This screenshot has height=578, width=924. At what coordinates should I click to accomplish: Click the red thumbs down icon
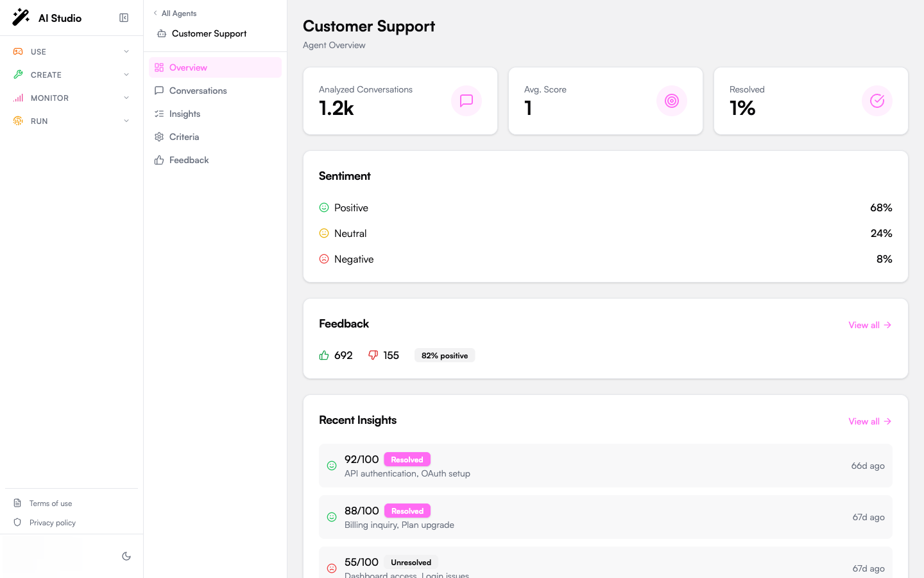point(373,355)
